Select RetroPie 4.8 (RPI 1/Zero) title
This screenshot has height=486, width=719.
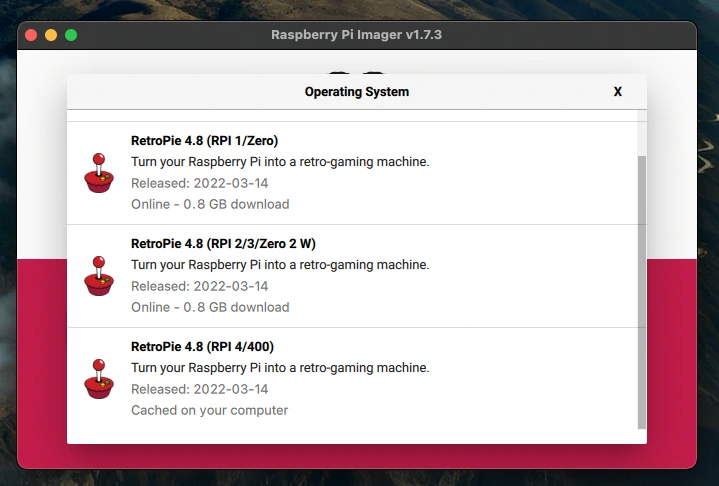pos(205,141)
